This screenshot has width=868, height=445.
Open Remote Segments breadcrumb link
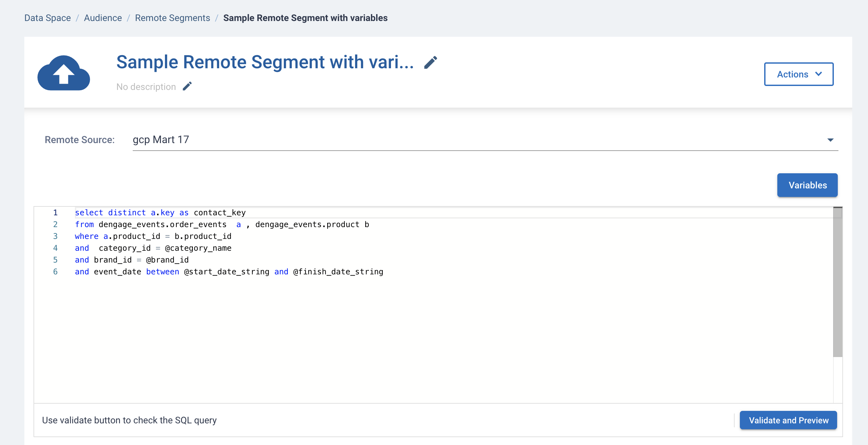pyautogui.click(x=172, y=18)
